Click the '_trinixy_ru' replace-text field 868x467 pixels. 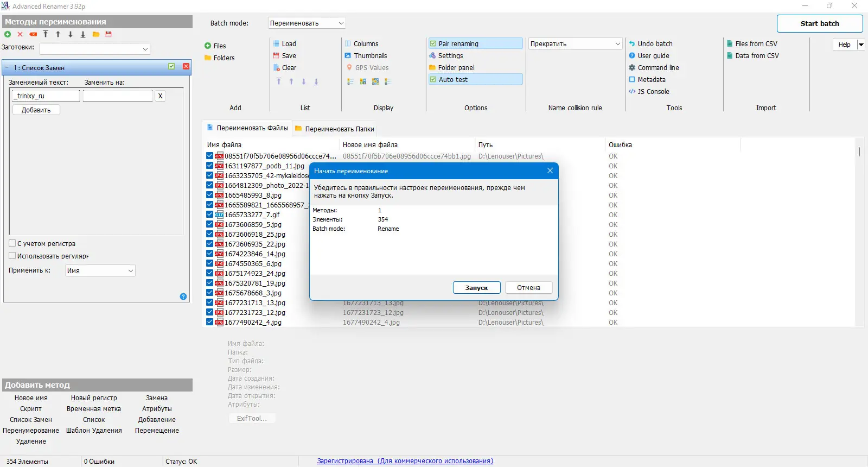coord(46,96)
